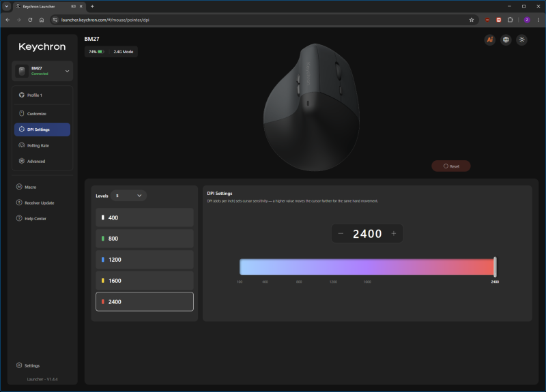This screenshot has width=546, height=392.
Task: Click the BM27 heading text
Action: click(x=92, y=39)
